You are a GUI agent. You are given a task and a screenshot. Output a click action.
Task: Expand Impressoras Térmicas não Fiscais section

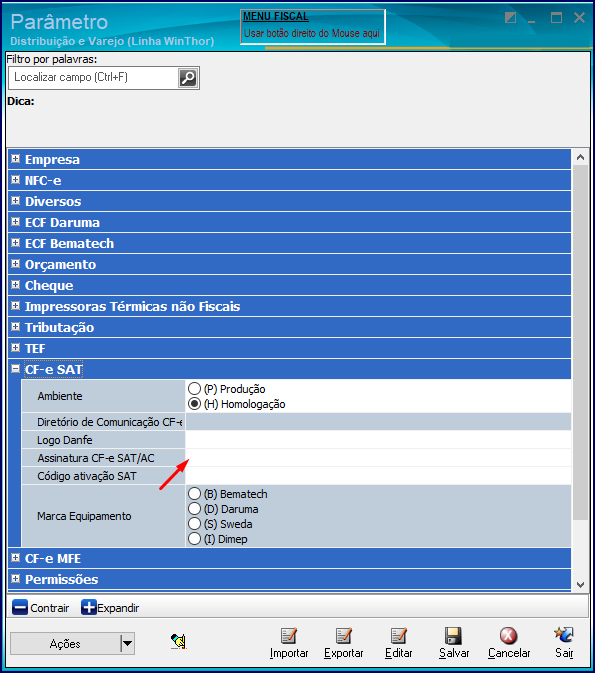(15, 306)
